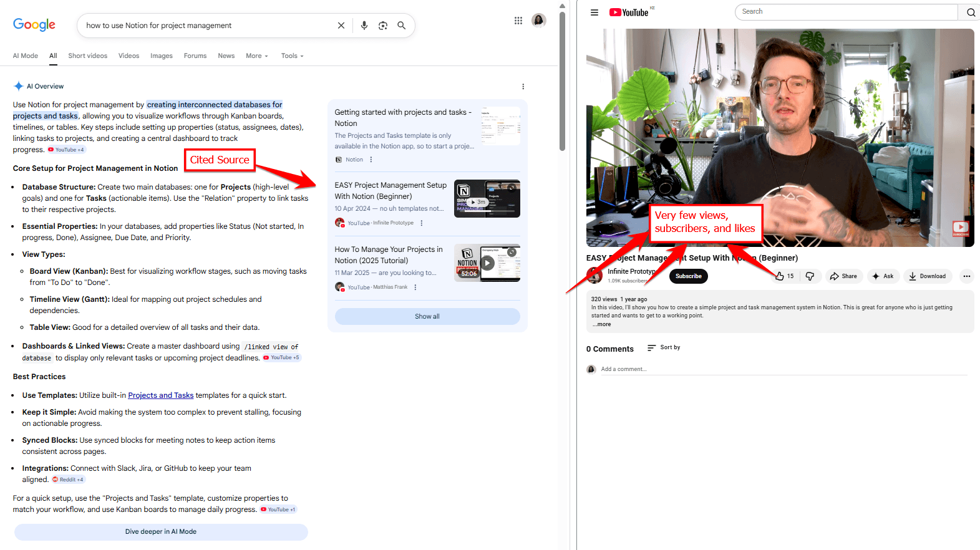980x550 pixels.
Task: Open more actions ellipsis under video
Action: click(x=966, y=276)
